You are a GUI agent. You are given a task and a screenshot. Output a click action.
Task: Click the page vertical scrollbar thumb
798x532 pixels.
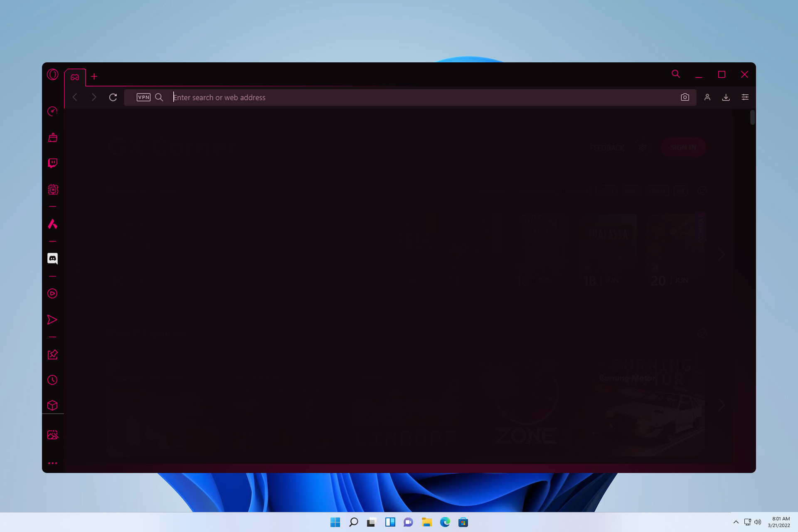[x=752, y=117]
